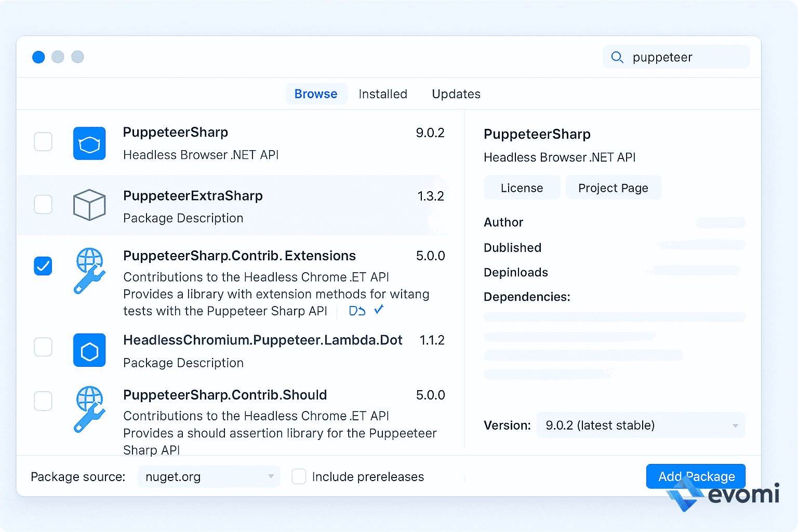Image resolution: width=798 pixels, height=532 pixels.
Task: Click the small icon before the blue checkmark
Action: [357, 311]
